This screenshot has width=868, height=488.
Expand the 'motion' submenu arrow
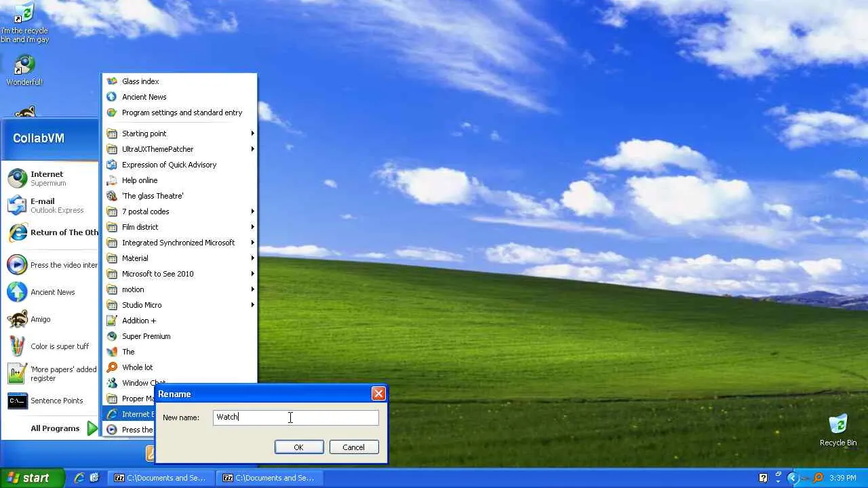coord(253,289)
